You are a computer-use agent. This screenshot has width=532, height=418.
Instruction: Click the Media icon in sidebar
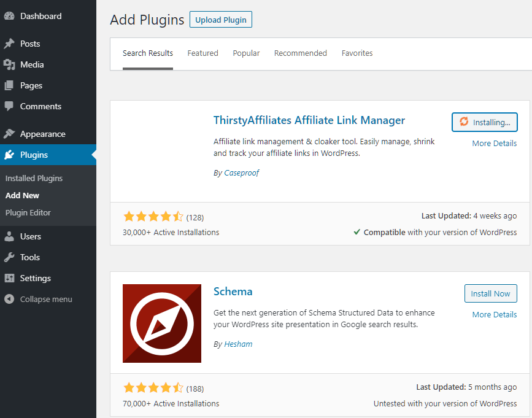click(9, 64)
